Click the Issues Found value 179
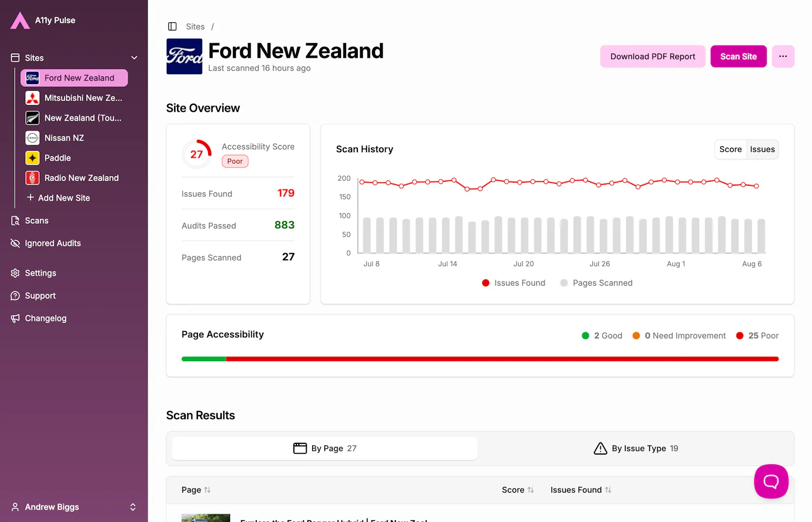The width and height of the screenshot is (812, 522). pos(286,193)
